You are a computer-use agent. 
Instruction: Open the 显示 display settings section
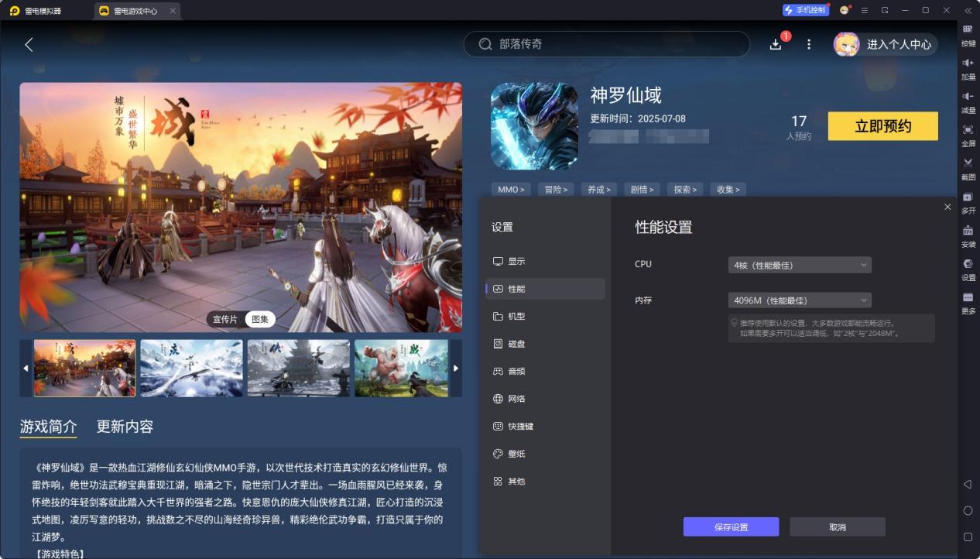point(545,262)
